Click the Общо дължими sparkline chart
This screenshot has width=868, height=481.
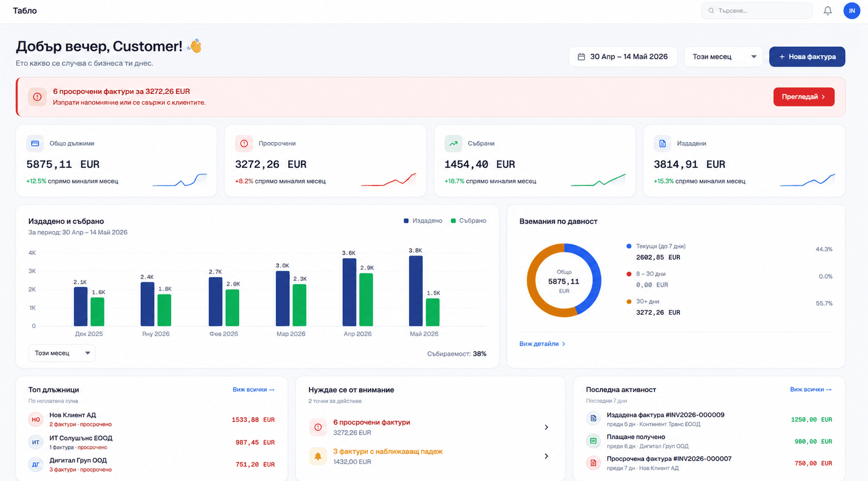pos(180,180)
